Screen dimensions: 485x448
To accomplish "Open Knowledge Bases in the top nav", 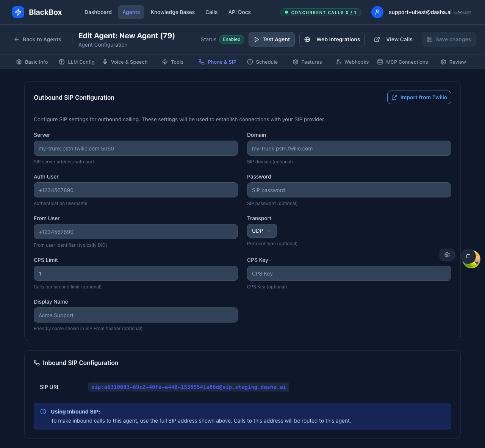I will click(x=173, y=12).
